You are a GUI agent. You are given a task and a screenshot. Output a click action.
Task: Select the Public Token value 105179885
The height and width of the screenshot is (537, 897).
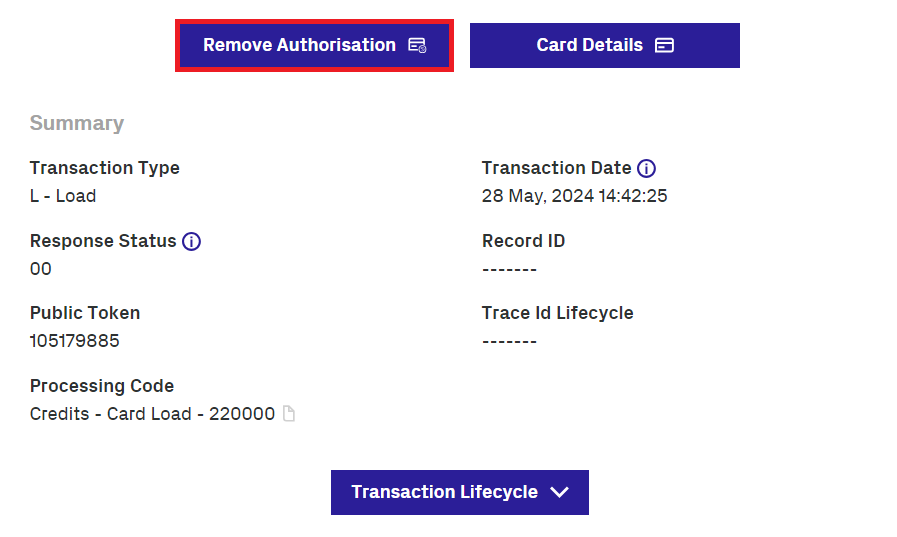pos(75,341)
